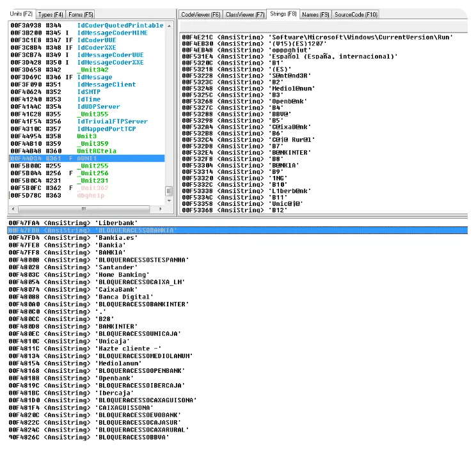
Task: Select unit IdMessageCoderUUE
Action: 111,55
